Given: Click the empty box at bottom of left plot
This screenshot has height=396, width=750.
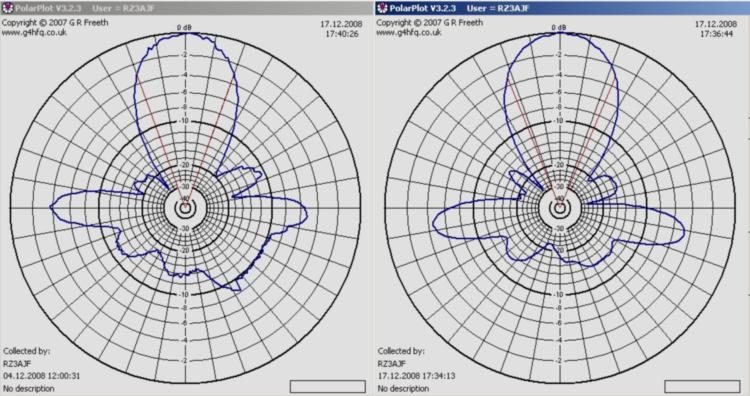Looking at the screenshot, I should [x=328, y=386].
